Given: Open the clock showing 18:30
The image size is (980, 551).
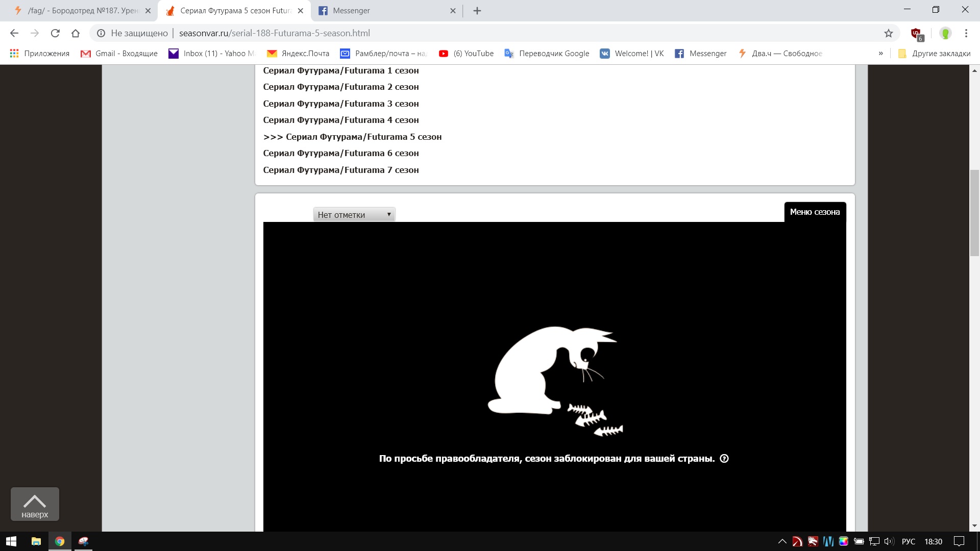Looking at the screenshot, I should [933, 541].
